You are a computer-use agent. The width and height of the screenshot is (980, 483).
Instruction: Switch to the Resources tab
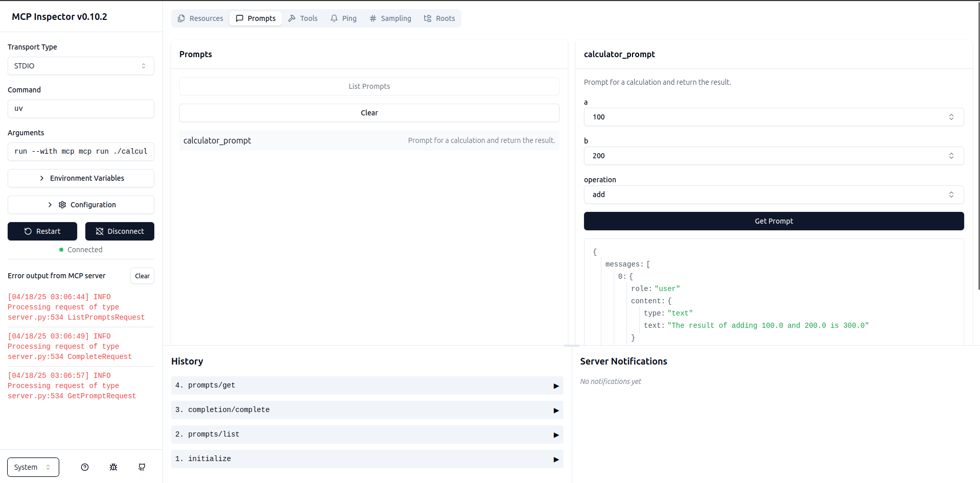coord(200,18)
